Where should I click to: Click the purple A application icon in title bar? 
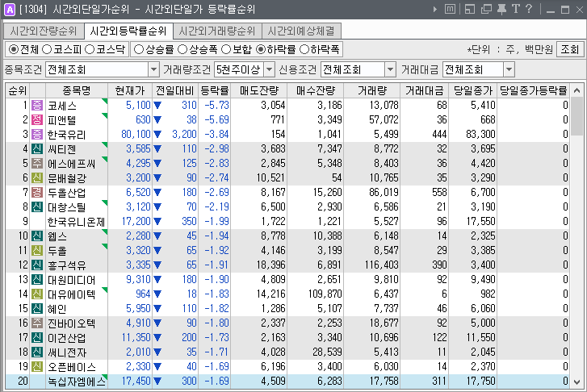[x=9, y=10]
